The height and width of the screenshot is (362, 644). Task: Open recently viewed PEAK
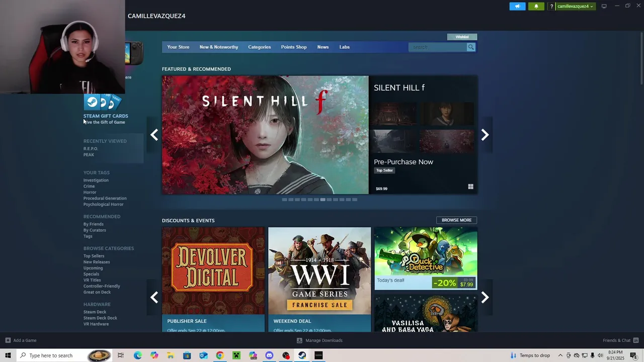tap(89, 155)
